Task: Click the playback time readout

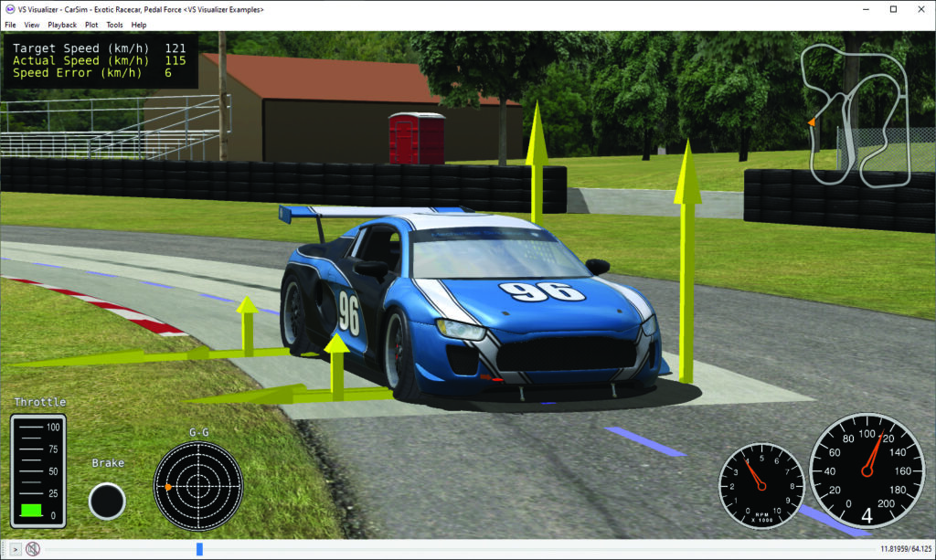Action: click(903, 549)
